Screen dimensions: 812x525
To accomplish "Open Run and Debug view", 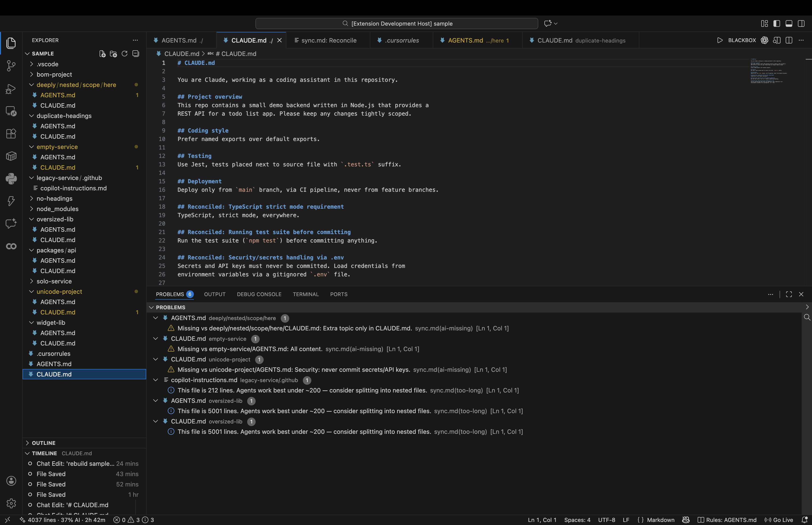I will point(11,89).
